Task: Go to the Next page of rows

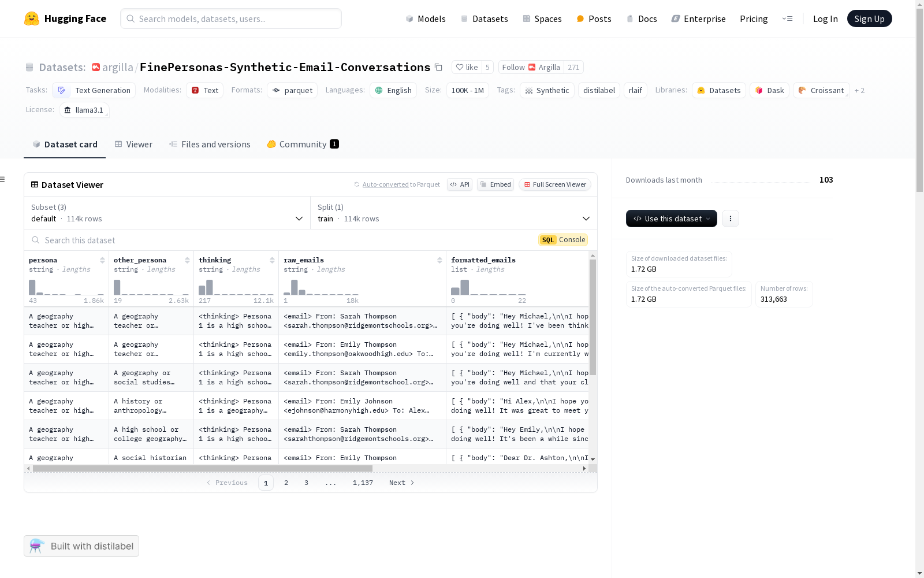Action: pyautogui.click(x=402, y=483)
